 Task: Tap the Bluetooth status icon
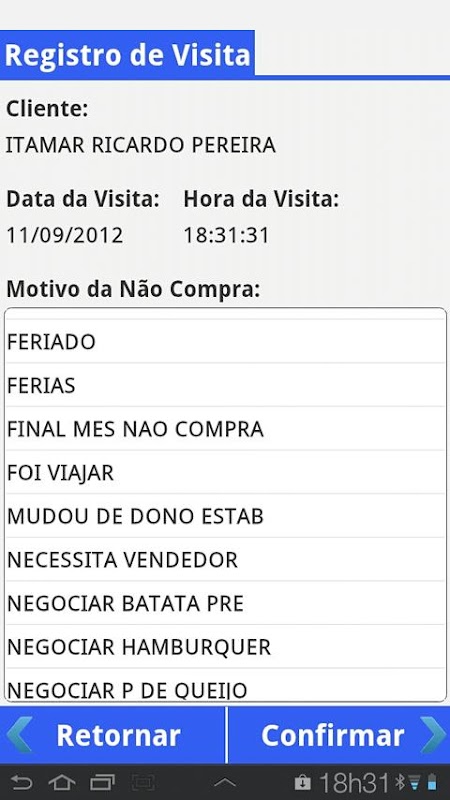(401, 782)
